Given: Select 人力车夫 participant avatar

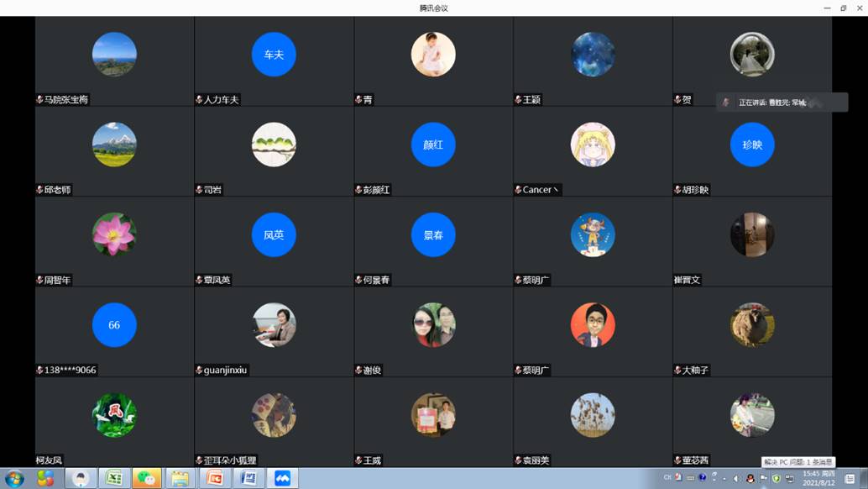Looking at the screenshot, I should point(274,55).
